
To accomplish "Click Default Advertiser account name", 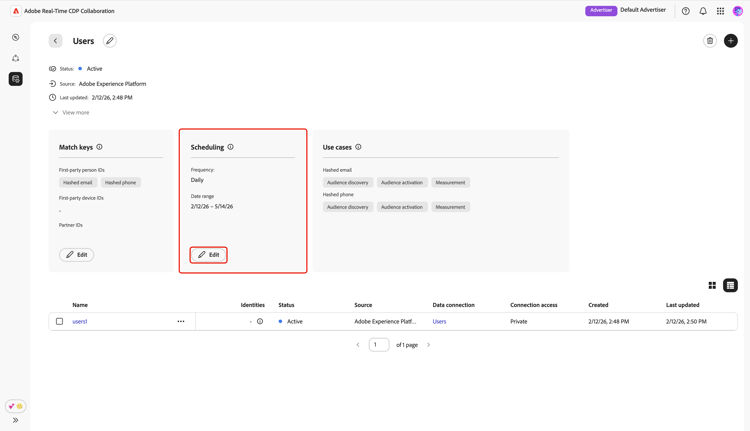I will [643, 10].
